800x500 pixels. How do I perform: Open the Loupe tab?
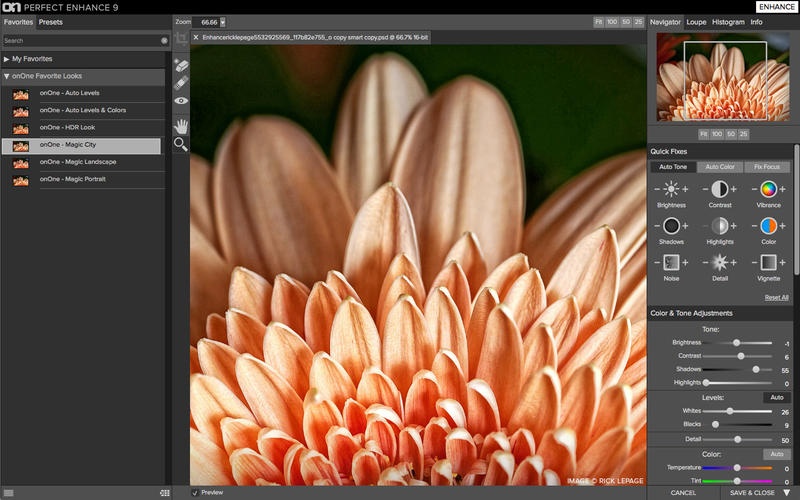click(696, 22)
